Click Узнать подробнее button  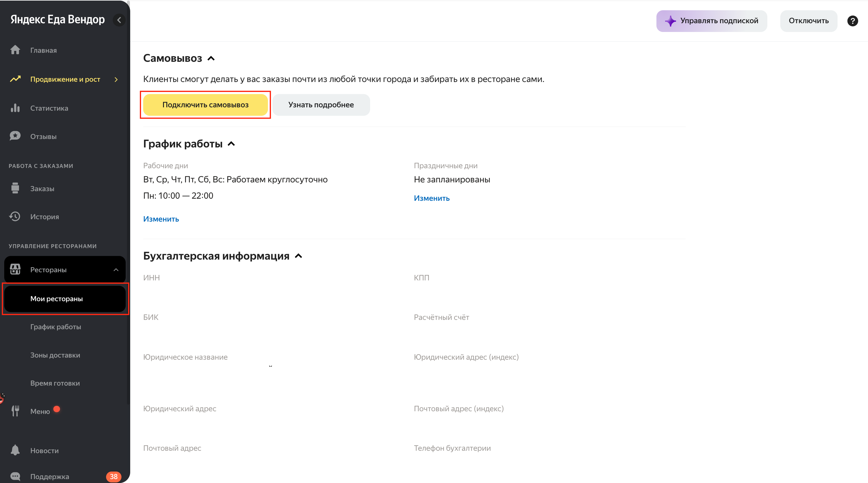pos(321,105)
